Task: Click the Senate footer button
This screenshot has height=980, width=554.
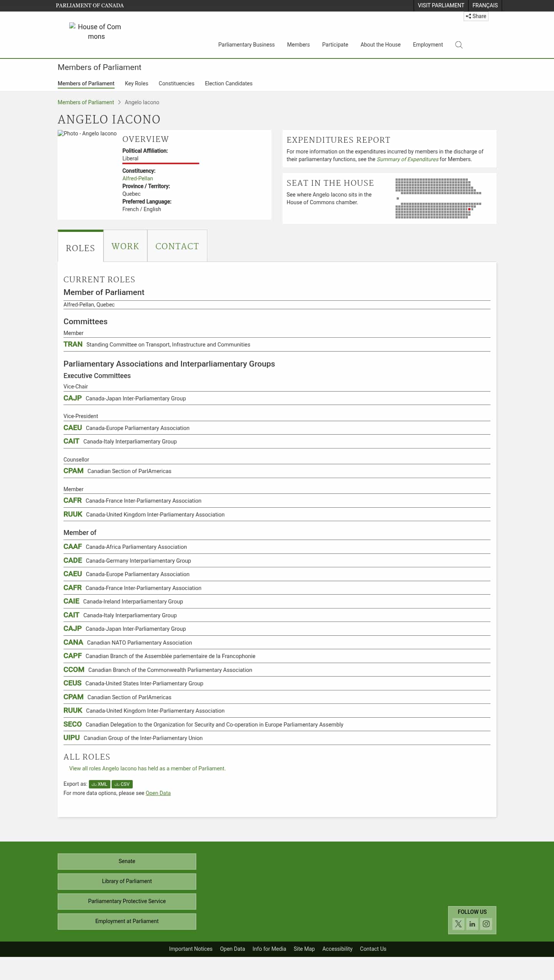Action: 127,861
